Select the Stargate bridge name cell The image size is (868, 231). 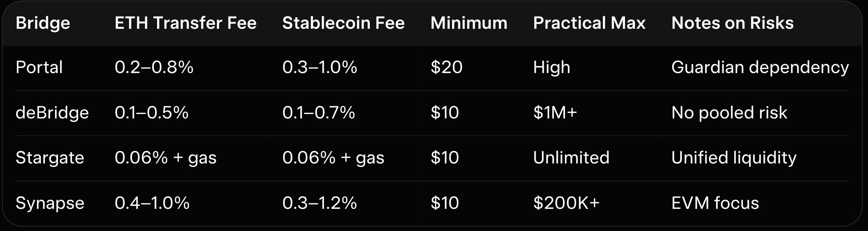pyautogui.click(x=50, y=158)
